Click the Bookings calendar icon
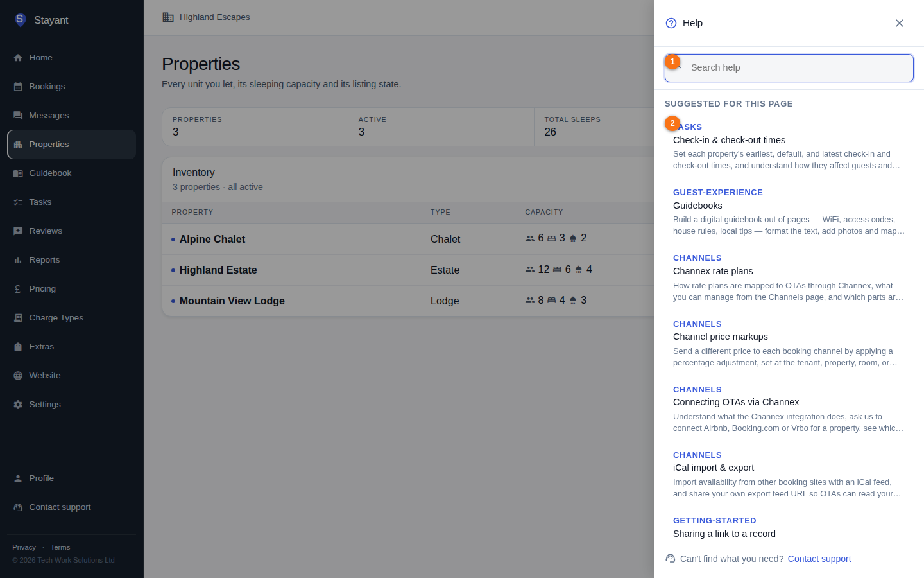The height and width of the screenshot is (578, 924). coord(18,87)
